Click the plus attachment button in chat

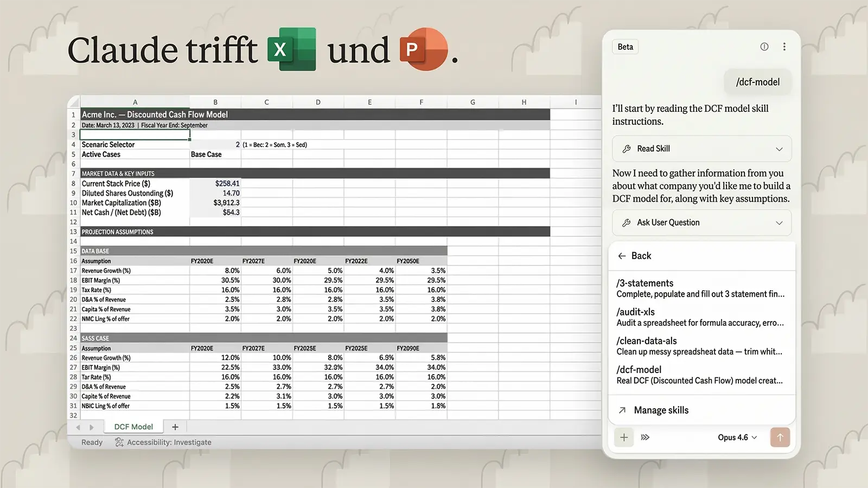click(624, 438)
